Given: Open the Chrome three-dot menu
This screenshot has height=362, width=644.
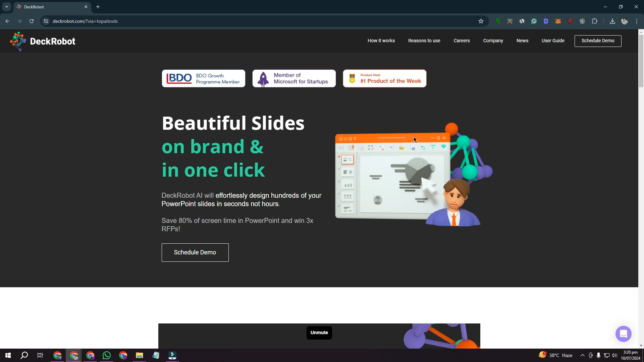Looking at the screenshot, I should click(636, 21).
